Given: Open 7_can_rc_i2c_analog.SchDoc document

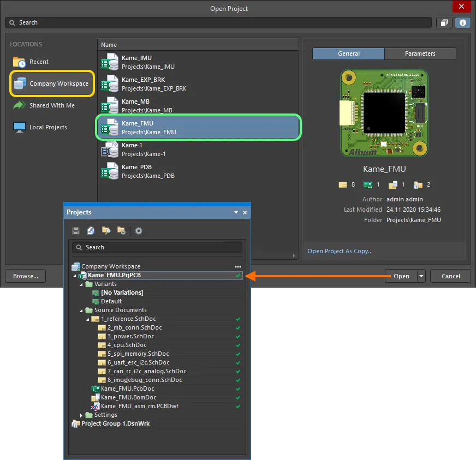Looking at the screenshot, I should pos(147,372).
